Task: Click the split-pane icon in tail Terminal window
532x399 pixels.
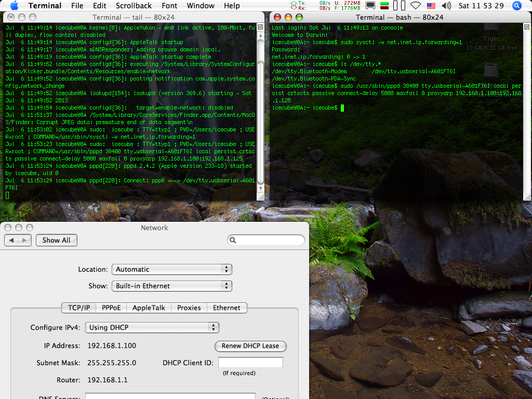Action: (x=260, y=27)
